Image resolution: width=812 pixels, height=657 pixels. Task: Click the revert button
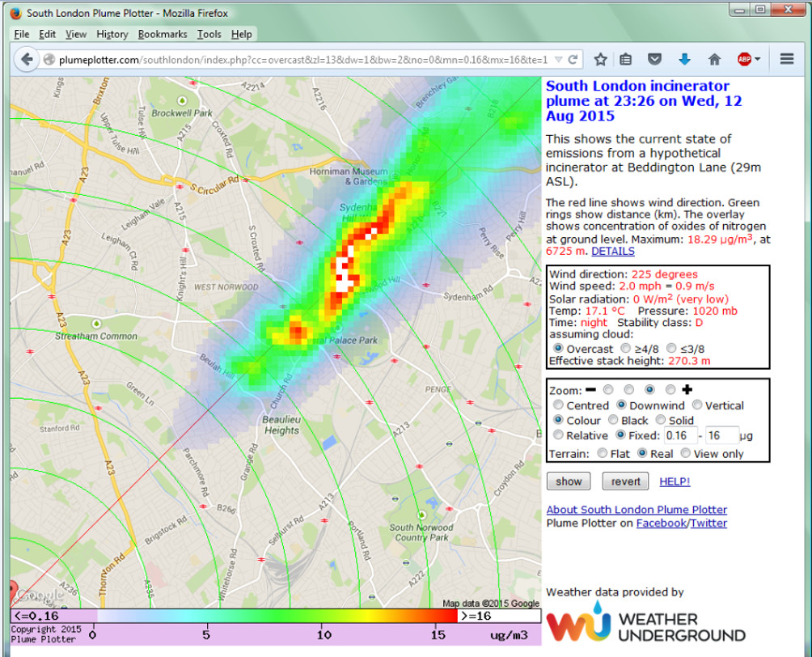625,481
